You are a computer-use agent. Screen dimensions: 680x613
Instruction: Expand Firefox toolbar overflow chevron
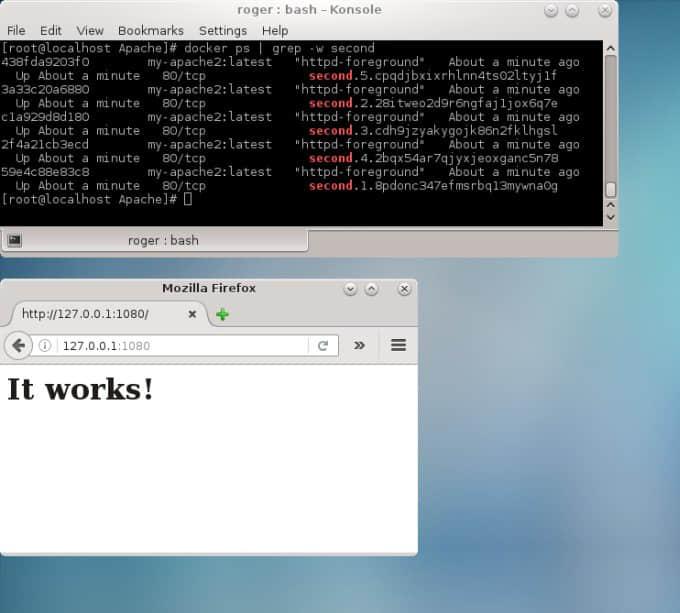(359, 346)
